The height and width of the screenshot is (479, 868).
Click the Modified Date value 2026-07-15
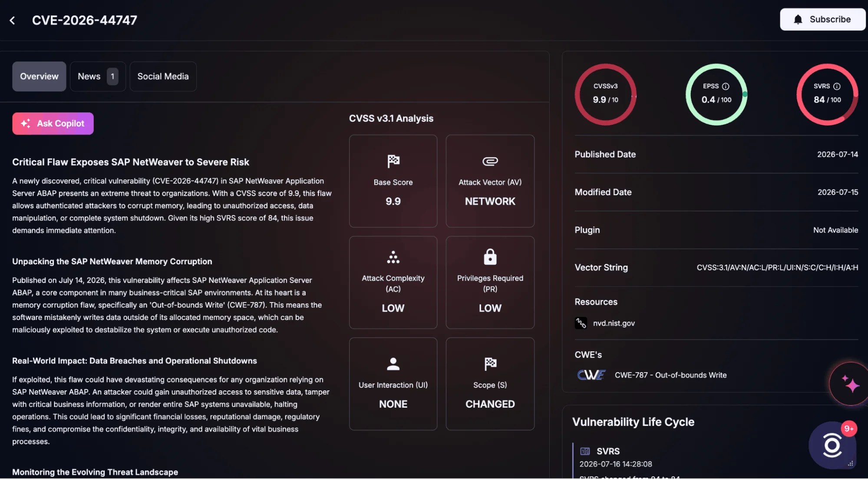point(838,192)
